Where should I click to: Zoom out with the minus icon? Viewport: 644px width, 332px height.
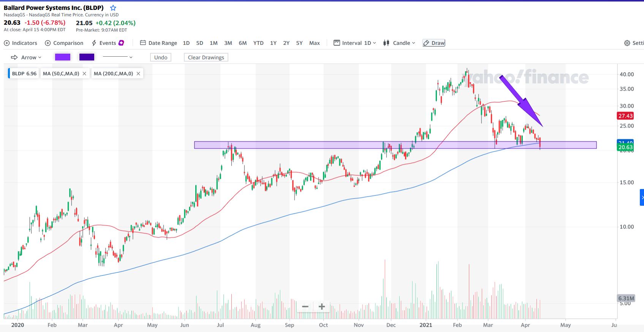pos(305,307)
